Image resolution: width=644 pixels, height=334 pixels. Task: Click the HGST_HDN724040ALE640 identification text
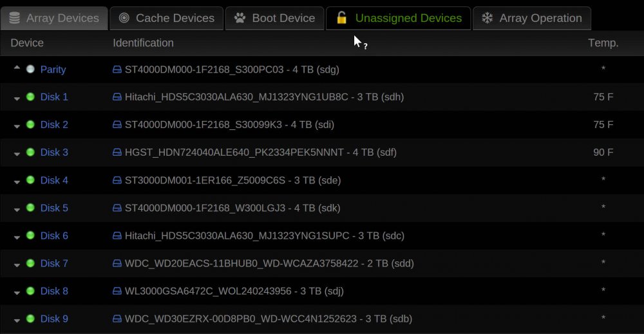(x=261, y=153)
